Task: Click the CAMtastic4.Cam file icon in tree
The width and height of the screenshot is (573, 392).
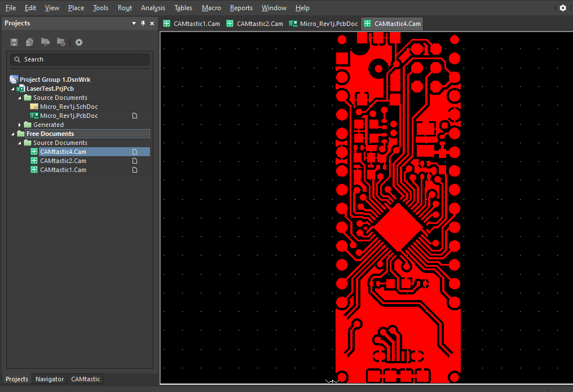Action: (34, 152)
